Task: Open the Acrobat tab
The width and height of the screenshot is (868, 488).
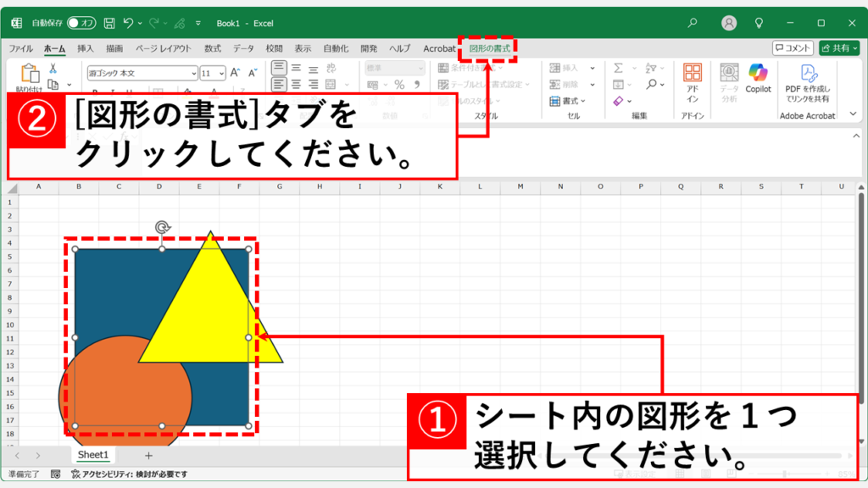Action: pyautogui.click(x=440, y=48)
